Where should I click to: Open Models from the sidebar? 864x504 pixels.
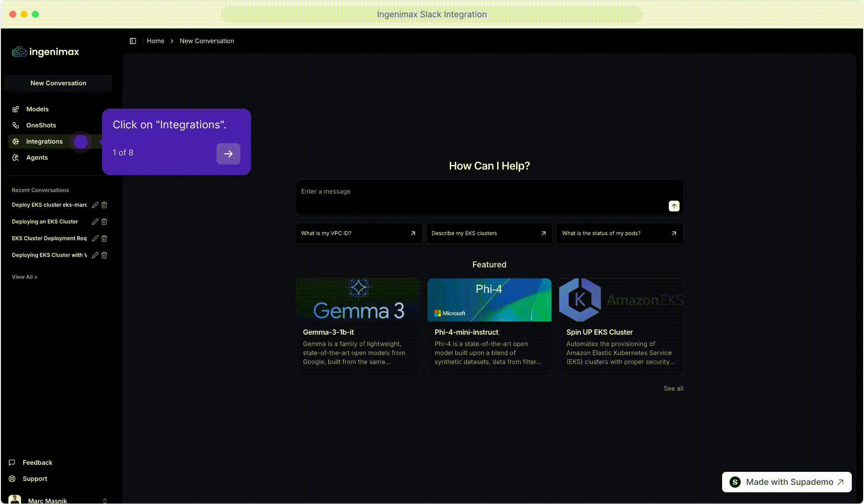click(37, 109)
